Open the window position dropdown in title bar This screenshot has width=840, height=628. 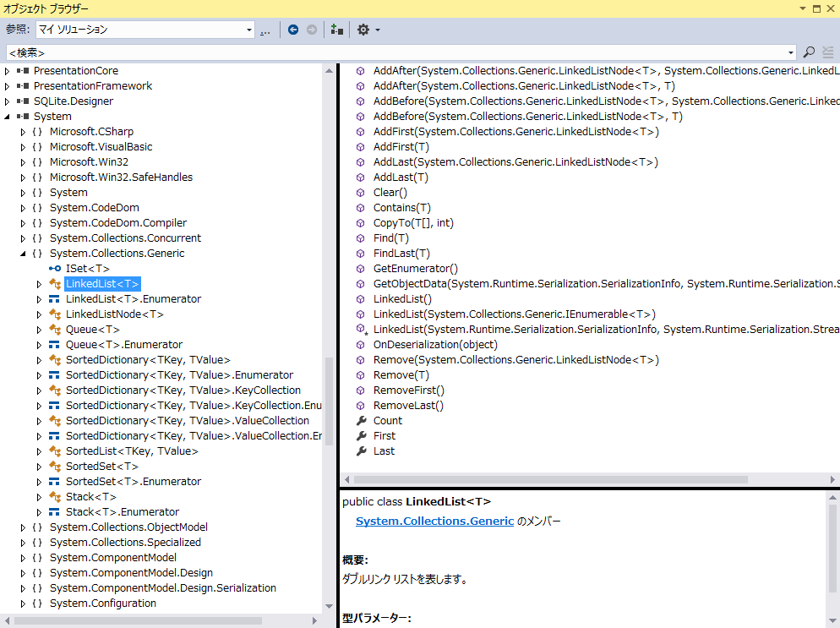click(803, 8)
